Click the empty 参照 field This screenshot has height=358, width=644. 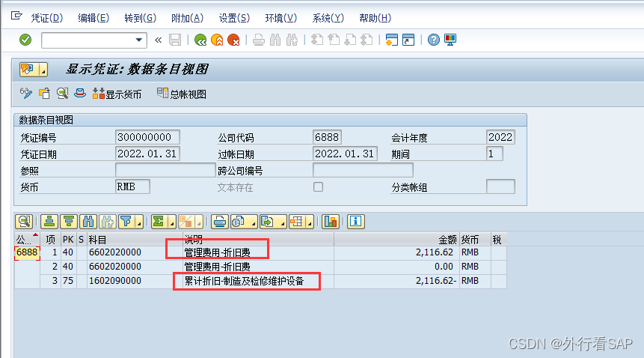click(165, 170)
